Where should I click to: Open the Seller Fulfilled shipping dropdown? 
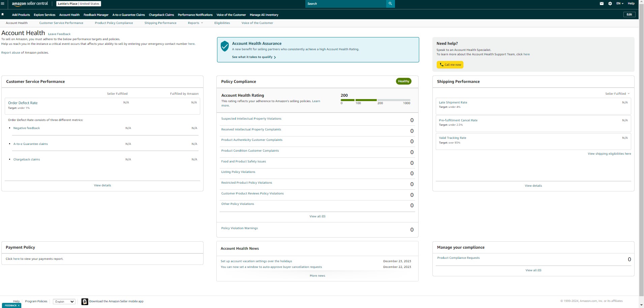tap(617, 94)
